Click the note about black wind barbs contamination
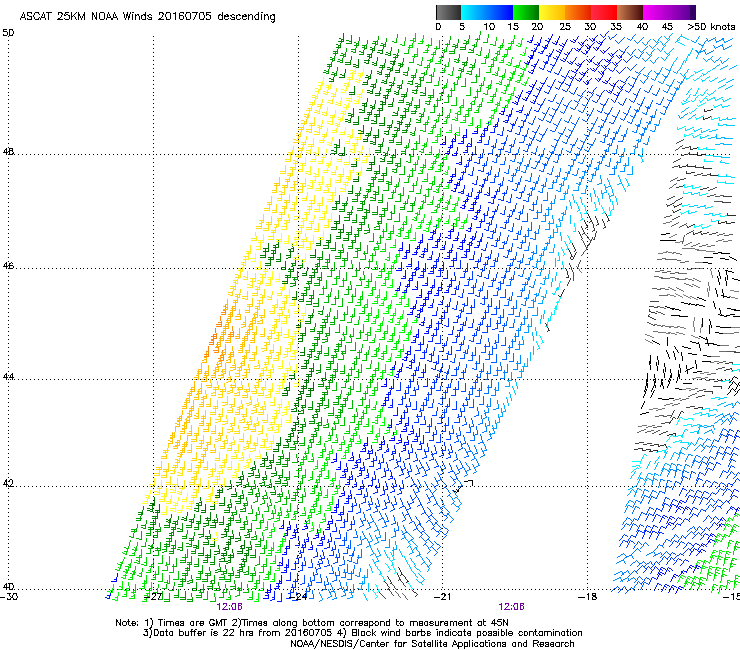The height and width of the screenshot is (650, 740). coord(460,633)
